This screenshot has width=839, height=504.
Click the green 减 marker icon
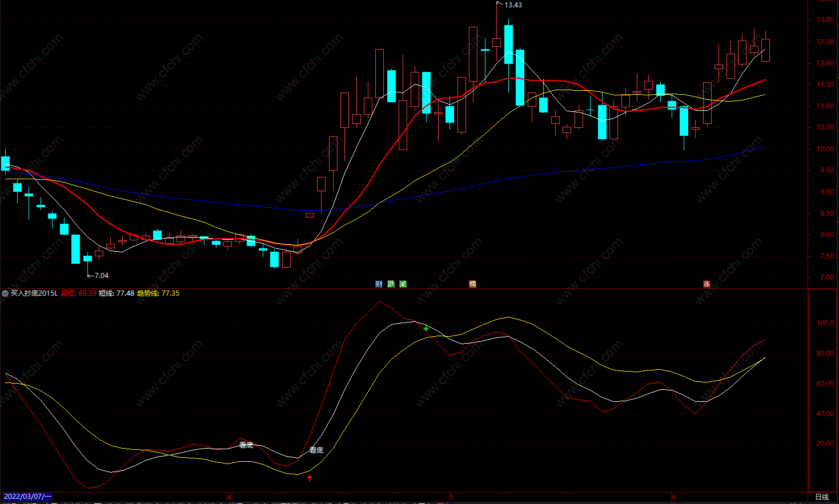(403, 284)
